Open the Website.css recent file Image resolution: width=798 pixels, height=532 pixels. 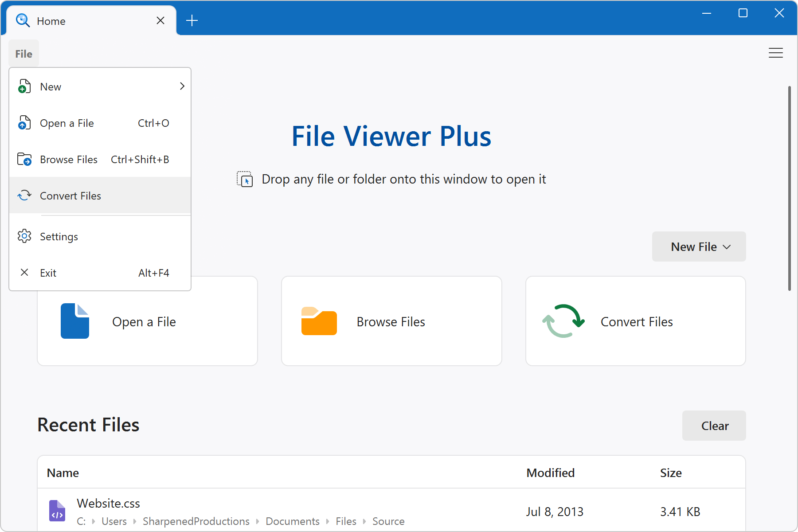pyautogui.click(x=108, y=503)
